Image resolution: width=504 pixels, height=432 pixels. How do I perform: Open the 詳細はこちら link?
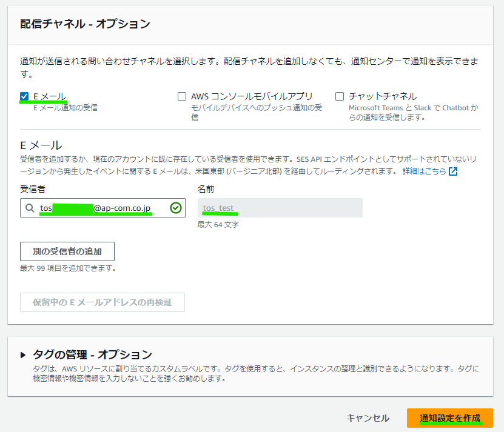coord(425,171)
